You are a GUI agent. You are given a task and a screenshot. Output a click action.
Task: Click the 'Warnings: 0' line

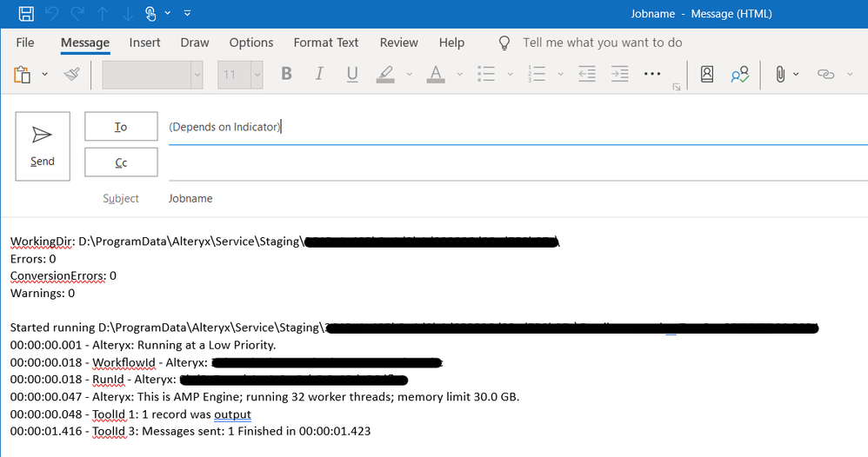43,294
